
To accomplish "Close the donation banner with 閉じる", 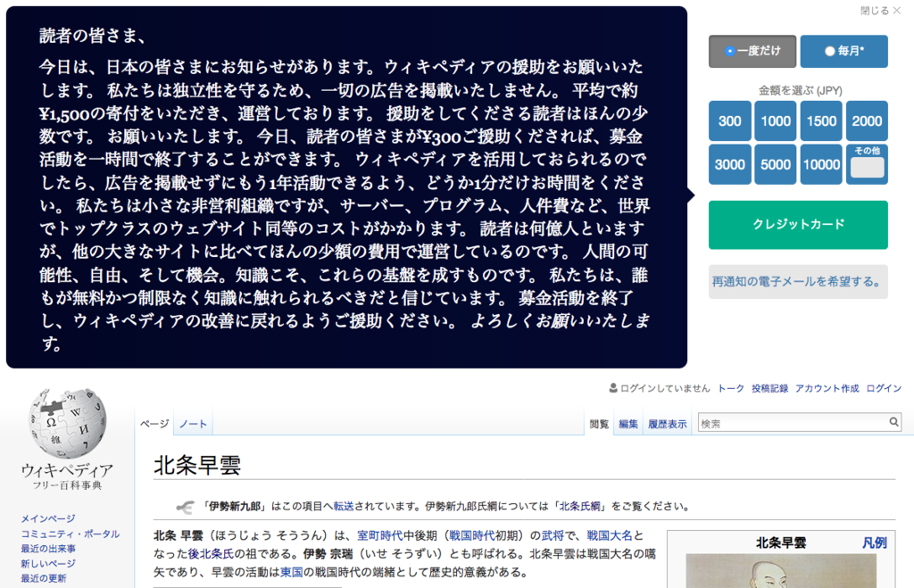I will point(880,11).
